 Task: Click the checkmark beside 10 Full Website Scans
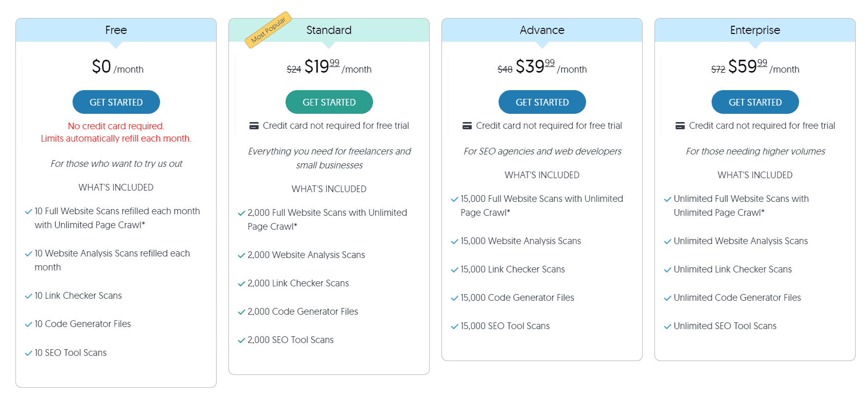pyautogui.click(x=28, y=211)
